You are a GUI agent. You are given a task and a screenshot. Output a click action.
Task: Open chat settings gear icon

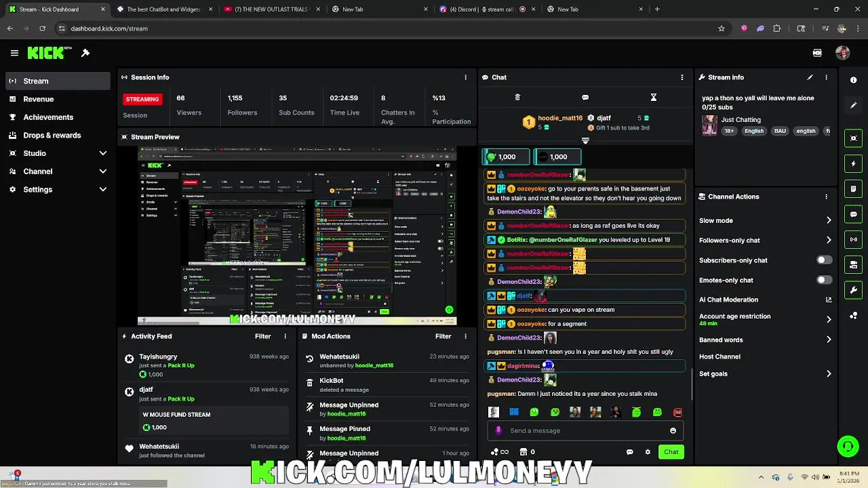(648, 452)
